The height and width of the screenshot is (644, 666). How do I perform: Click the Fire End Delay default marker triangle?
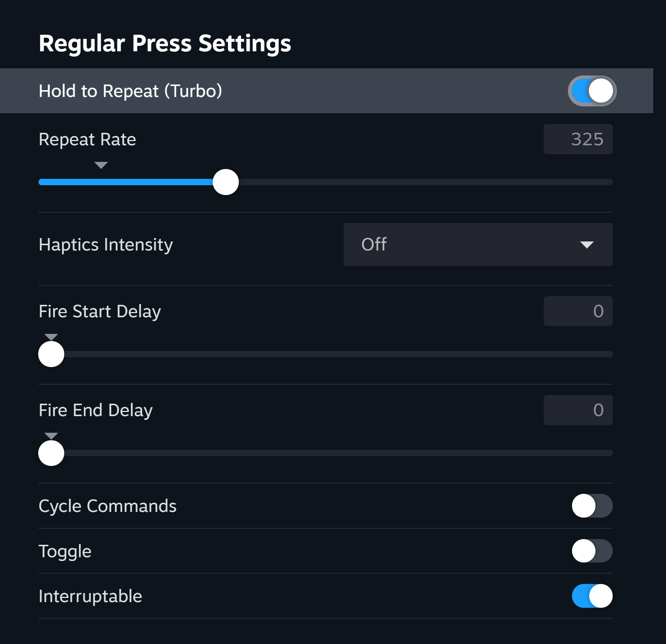51,435
